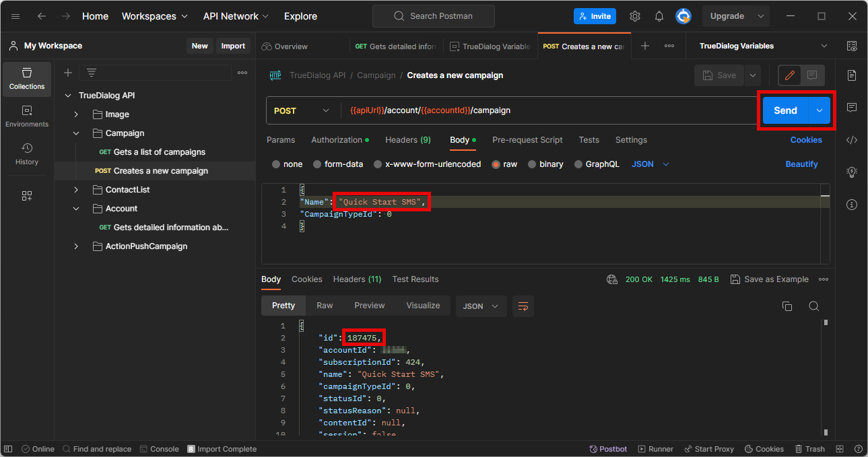Open the Code snippet icon
Viewport: 868px width, 457px height.
852,140
